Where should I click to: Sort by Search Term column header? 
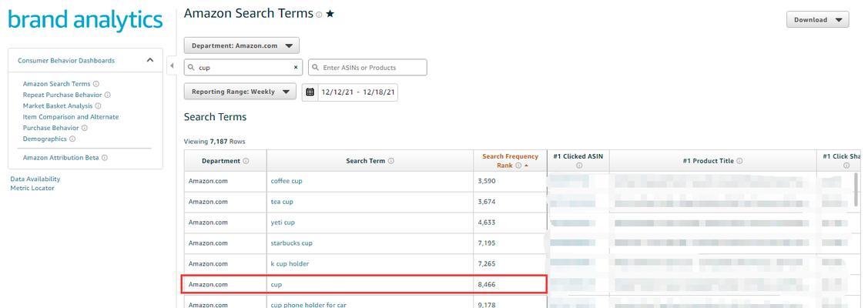[x=370, y=161]
